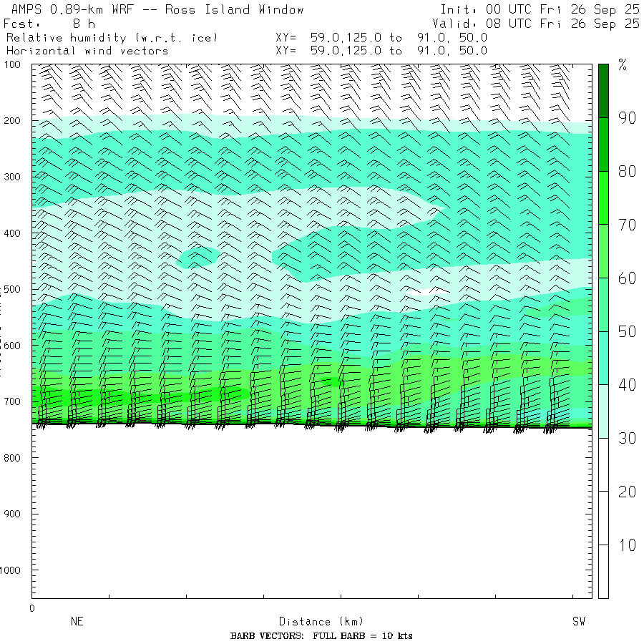The height and width of the screenshot is (644, 644).
Task: Click the Fcst 8 h forecast label
Action: click(x=49, y=24)
